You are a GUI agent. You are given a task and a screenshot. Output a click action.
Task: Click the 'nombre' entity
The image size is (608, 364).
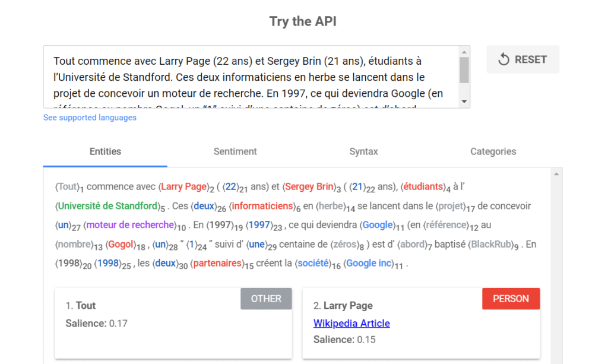(74, 244)
